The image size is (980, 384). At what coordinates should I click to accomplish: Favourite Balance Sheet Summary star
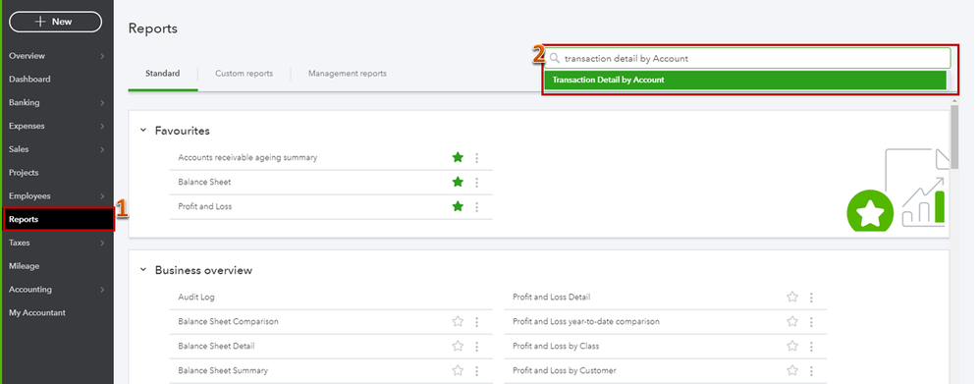point(458,370)
